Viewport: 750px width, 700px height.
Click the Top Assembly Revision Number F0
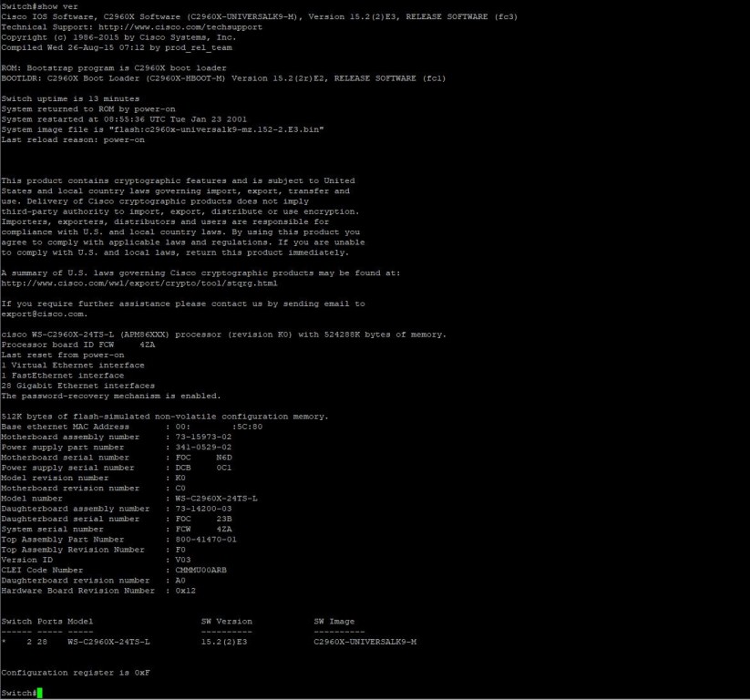[180, 550]
